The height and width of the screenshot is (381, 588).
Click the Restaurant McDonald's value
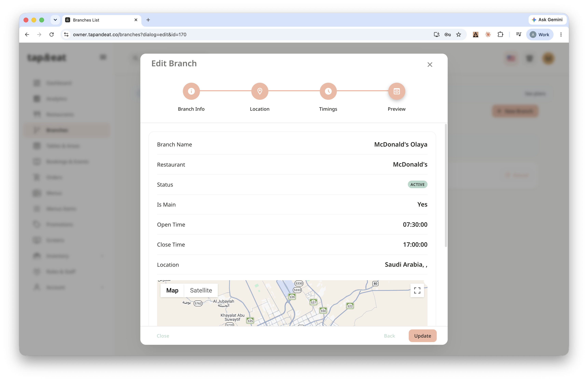click(x=410, y=164)
